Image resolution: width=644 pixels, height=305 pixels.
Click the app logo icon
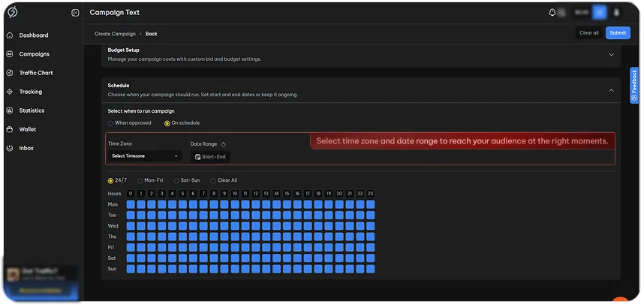[13, 12]
